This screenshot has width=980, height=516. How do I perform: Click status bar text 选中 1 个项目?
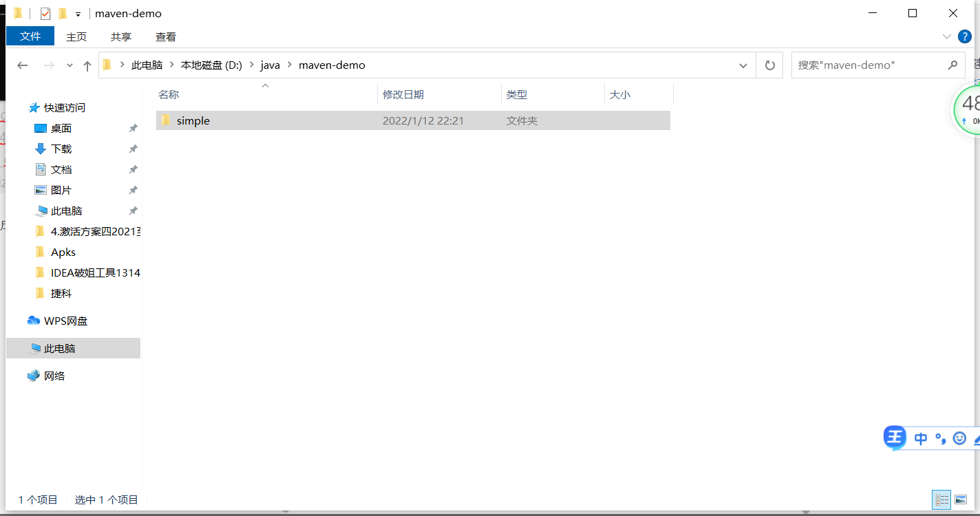107,500
